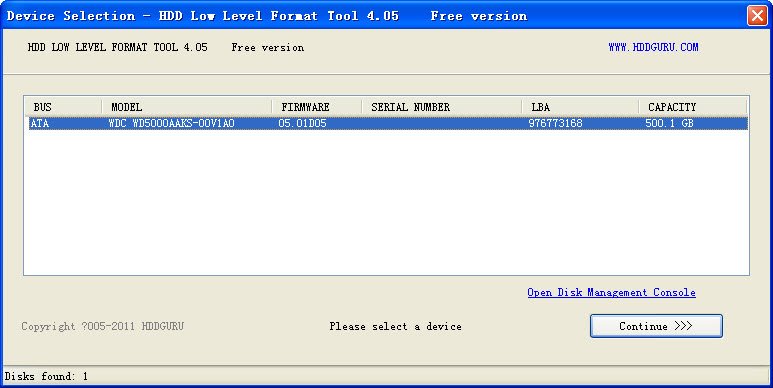Select the WDC WD5000AAKS-00V1A0 drive row
773x388 pixels.
pos(388,123)
